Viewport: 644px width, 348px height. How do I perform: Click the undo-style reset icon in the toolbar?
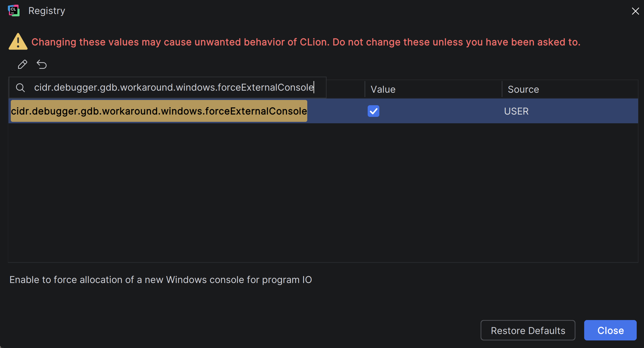tap(42, 64)
